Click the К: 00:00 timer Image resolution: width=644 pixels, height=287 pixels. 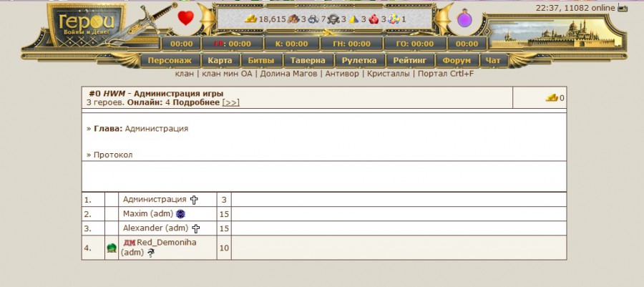(x=292, y=44)
